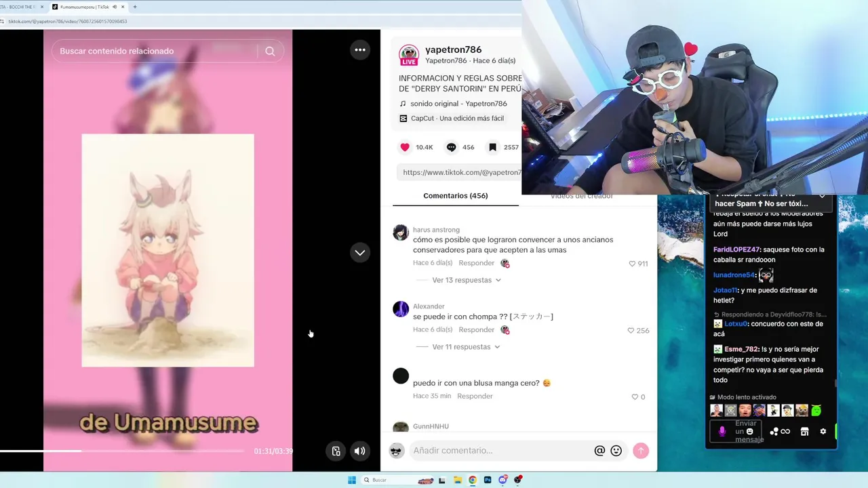This screenshot has width=868, height=488.
Task: Click the CapCut logo icon
Action: click(x=403, y=118)
